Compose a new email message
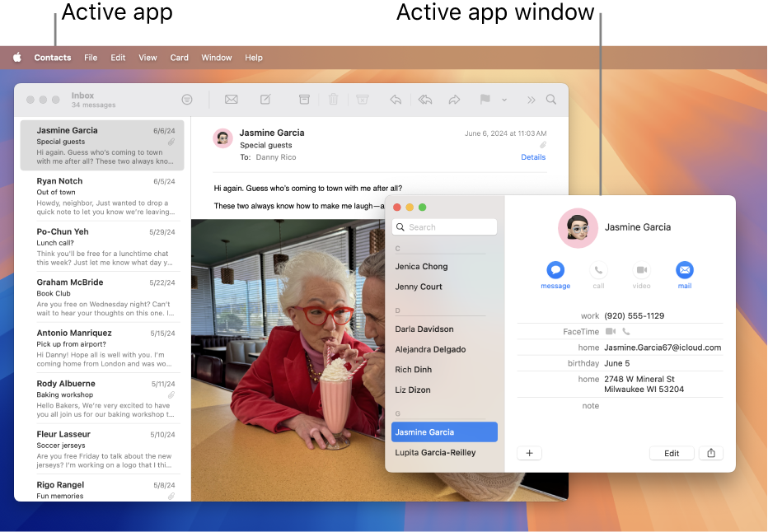The width and height of the screenshot is (768, 532). 265,99
